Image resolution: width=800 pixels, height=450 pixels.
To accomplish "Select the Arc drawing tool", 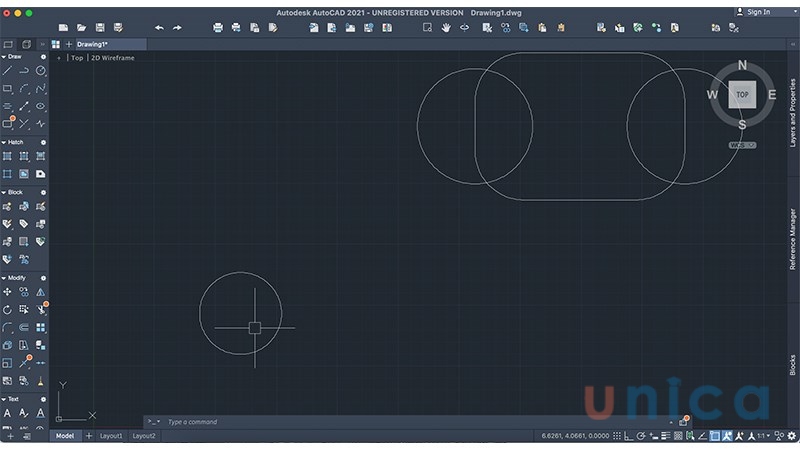I will (x=24, y=89).
